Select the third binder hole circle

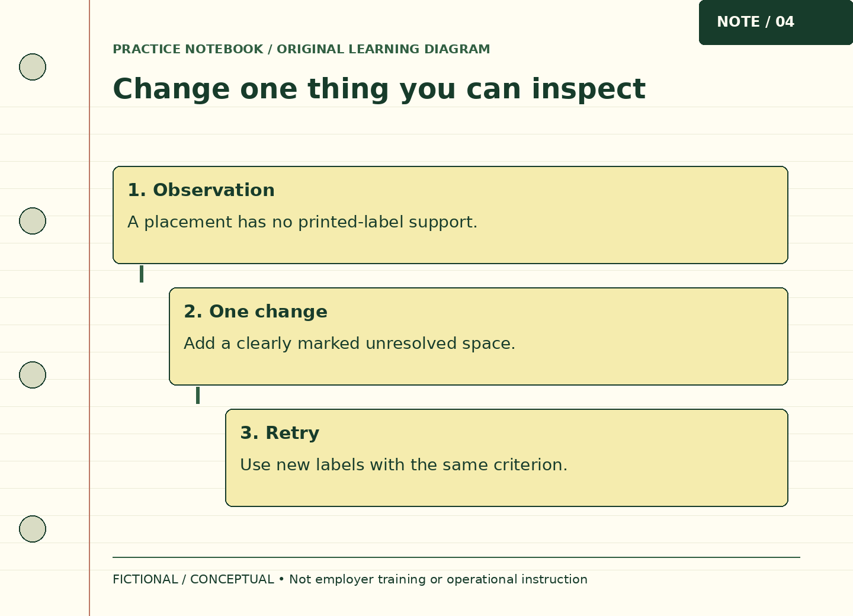33,375
